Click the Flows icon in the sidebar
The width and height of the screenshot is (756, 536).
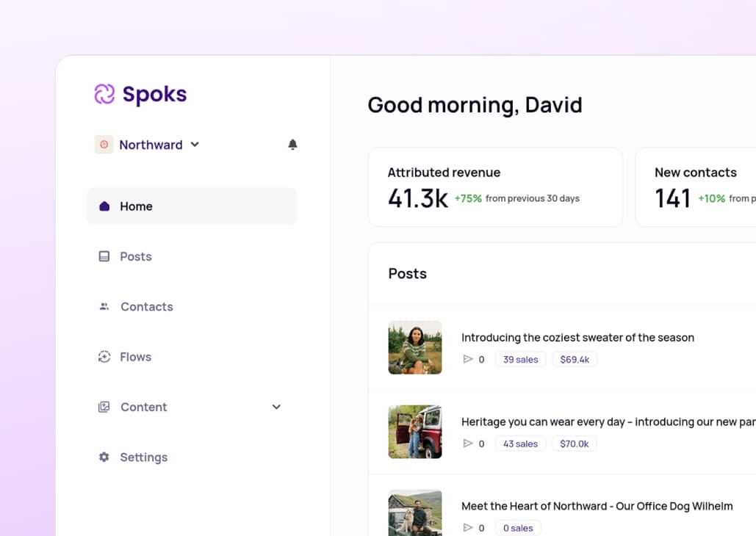click(104, 357)
